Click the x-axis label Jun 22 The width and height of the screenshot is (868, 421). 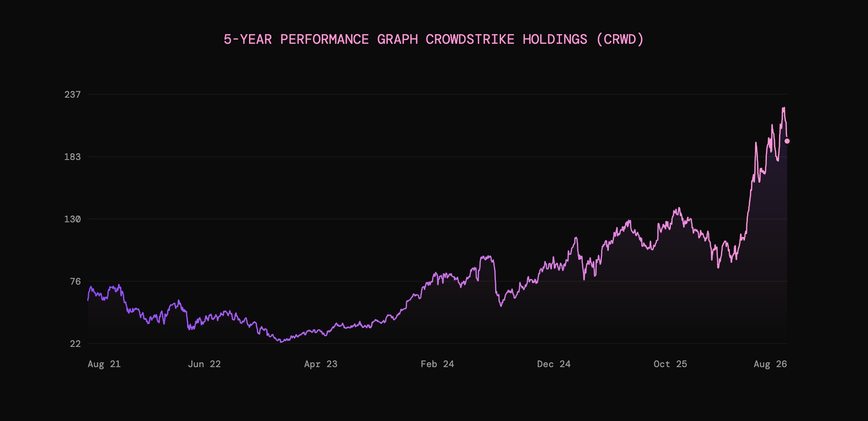204,364
